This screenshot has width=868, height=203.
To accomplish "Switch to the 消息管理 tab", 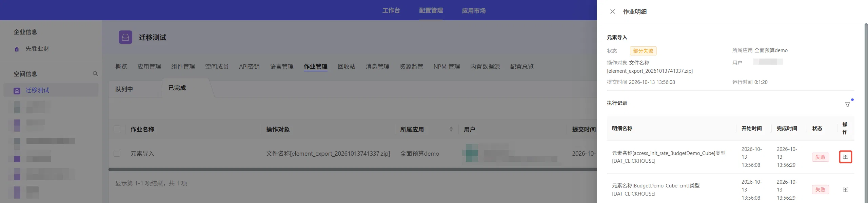I will pyautogui.click(x=377, y=67).
